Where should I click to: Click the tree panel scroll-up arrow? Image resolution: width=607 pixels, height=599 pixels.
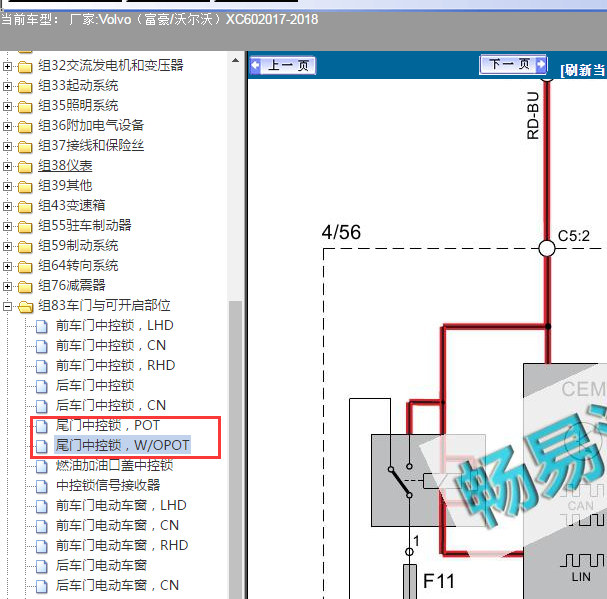coord(235,61)
